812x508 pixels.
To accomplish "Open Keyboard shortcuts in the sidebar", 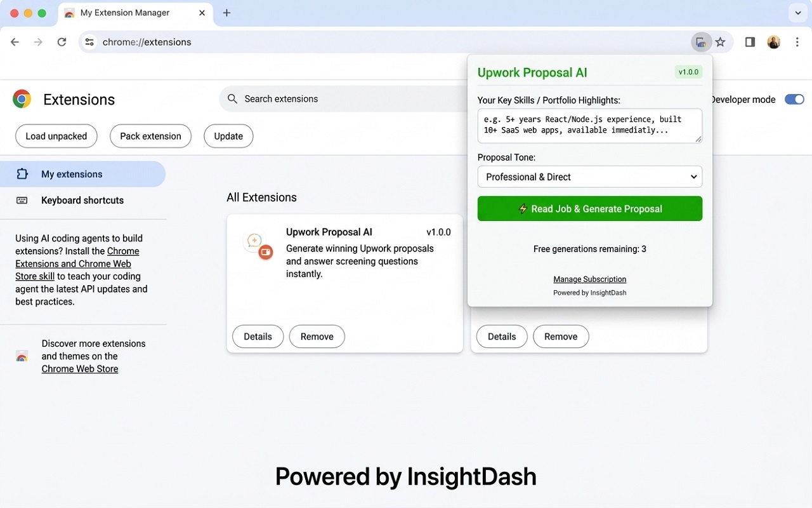I will [x=83, y=200].
